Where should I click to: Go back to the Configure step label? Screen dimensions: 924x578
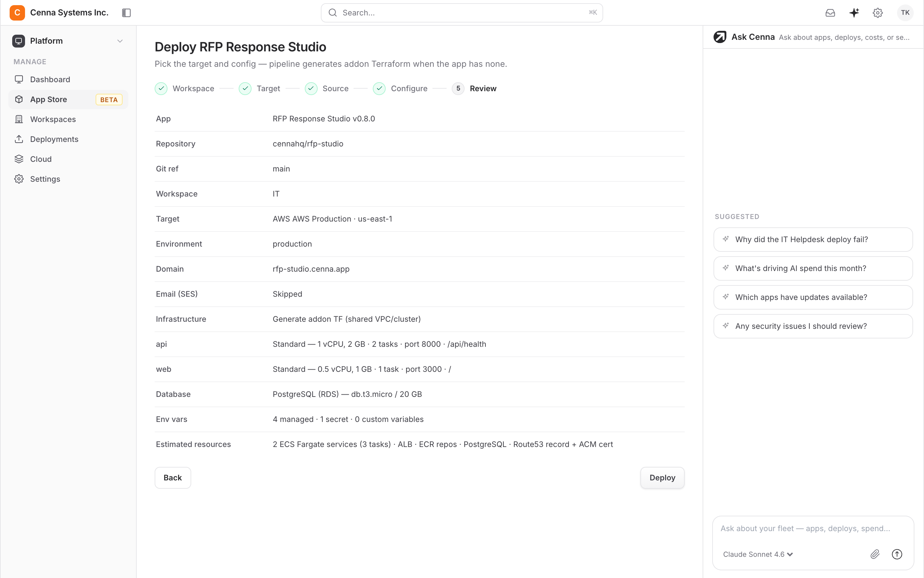pyautogui.click(x=409, y=88)
